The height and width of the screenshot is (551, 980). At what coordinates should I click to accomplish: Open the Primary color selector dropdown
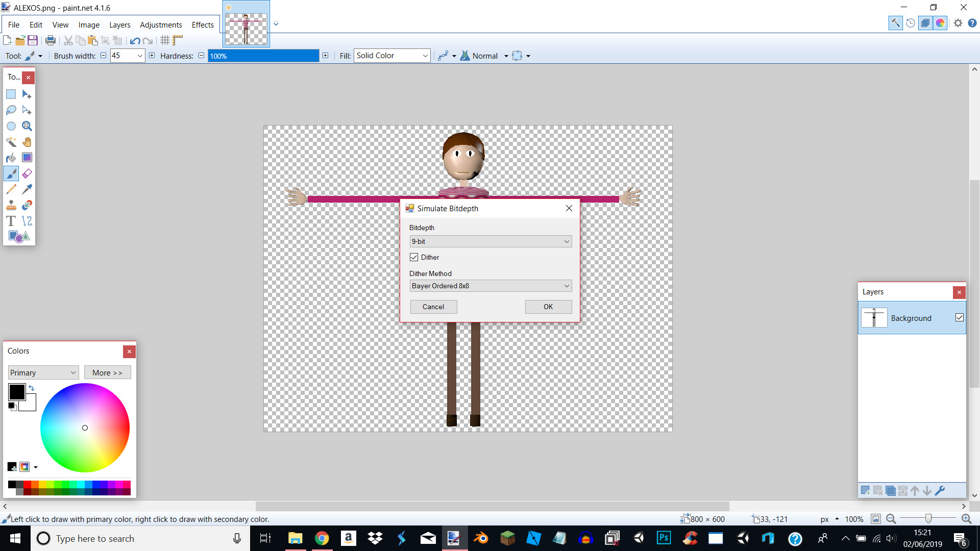[43, 372]
